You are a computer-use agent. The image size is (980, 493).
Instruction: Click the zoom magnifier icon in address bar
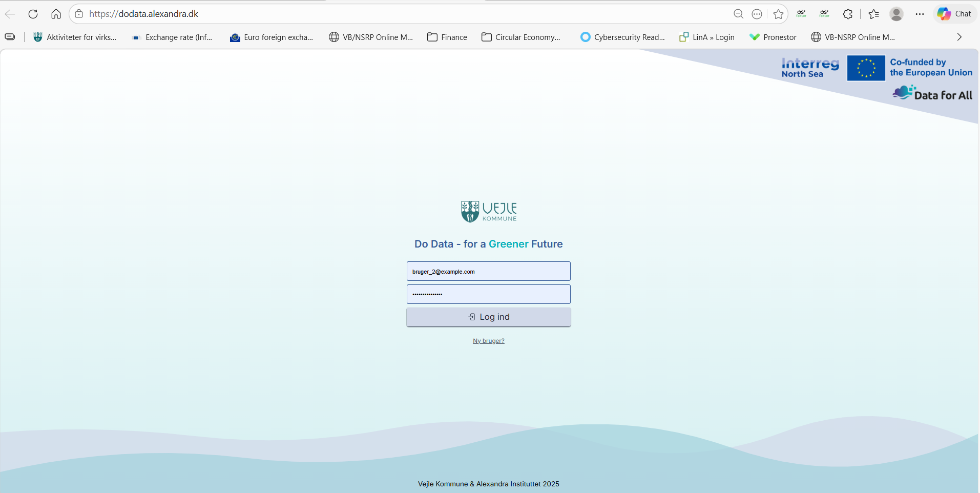click(738, 14)
